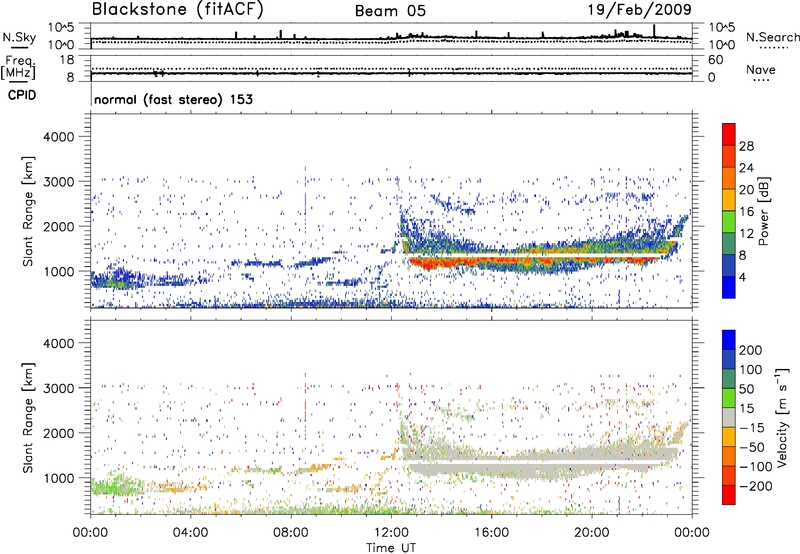Click the red bottom velocity colorbar segment

pos(729,495)
